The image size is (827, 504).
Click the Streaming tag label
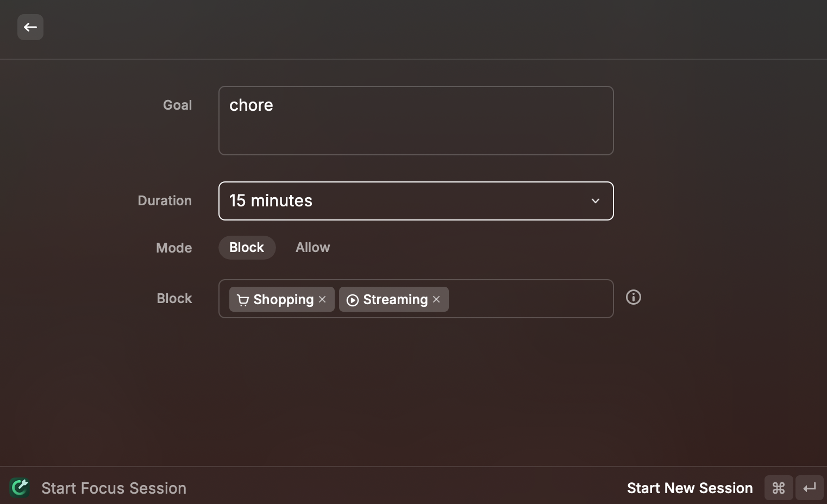click(395, 300)
